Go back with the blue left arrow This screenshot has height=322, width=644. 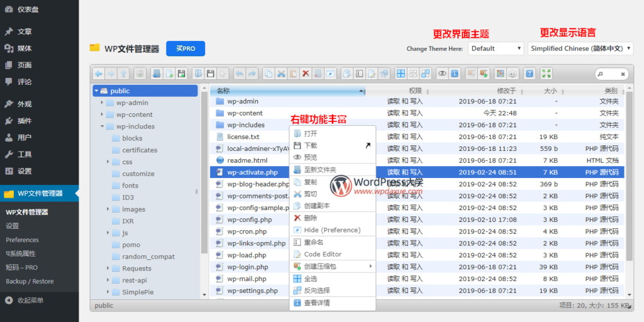pyautogui.click(x=99, y=74)
